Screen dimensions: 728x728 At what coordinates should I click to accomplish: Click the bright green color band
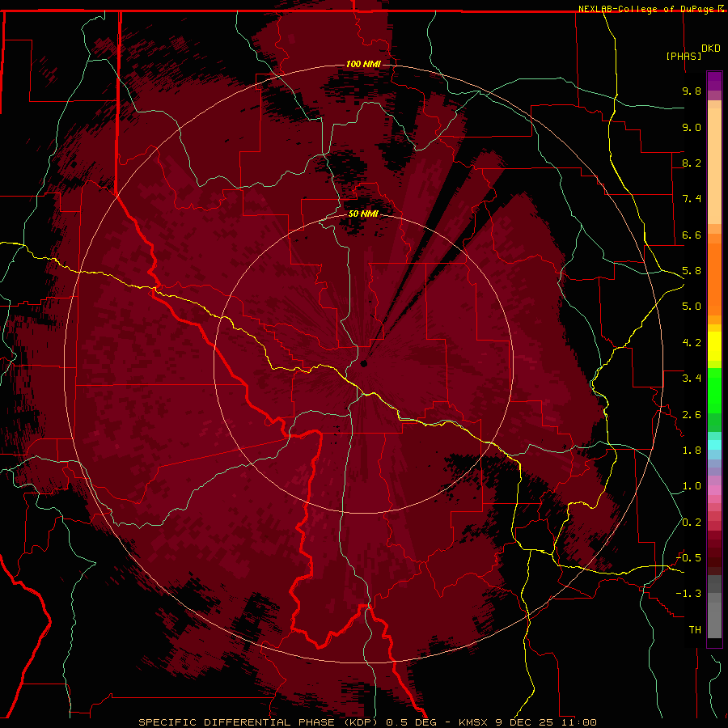[714, 391]
